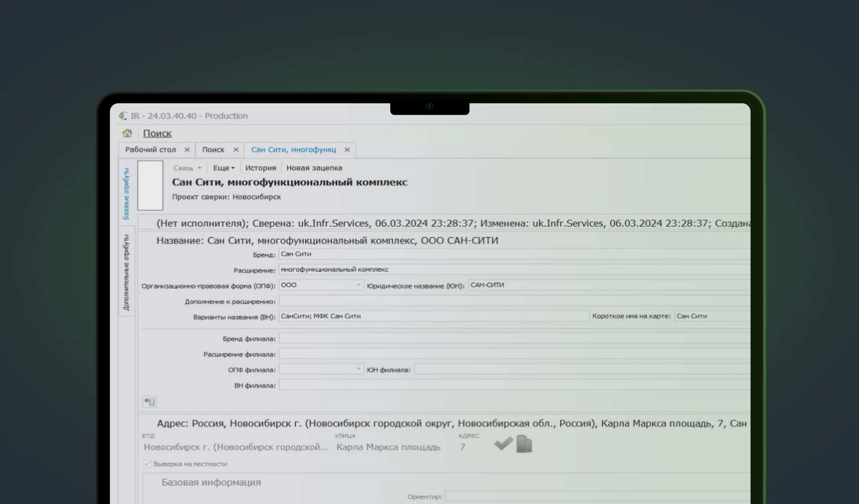Close the Сан Сити, многофункц tab

(x=347, y=150)
